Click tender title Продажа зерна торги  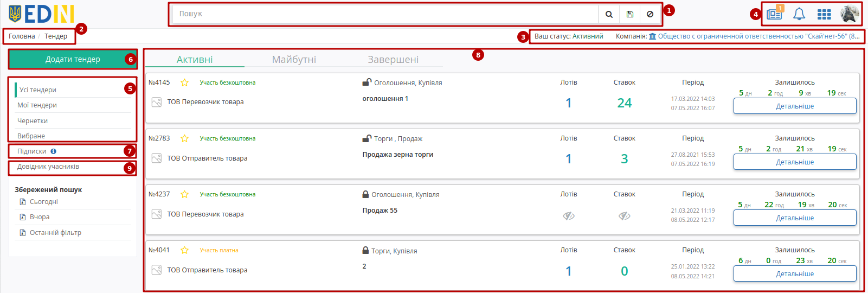(x=398, y=155)
